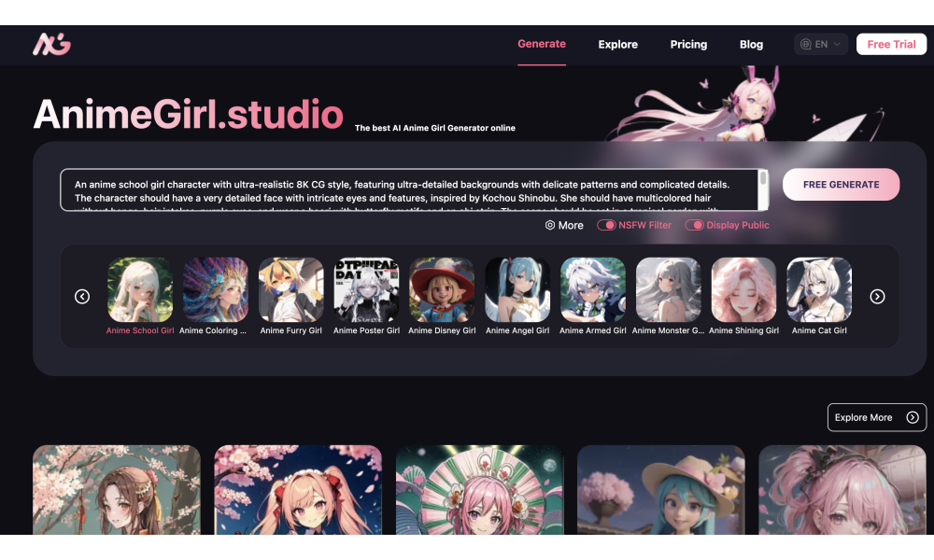Select the Anime School Girl style
Image resolution: width=934 pixels, height=560 pixels.
(x=140, y=297)
